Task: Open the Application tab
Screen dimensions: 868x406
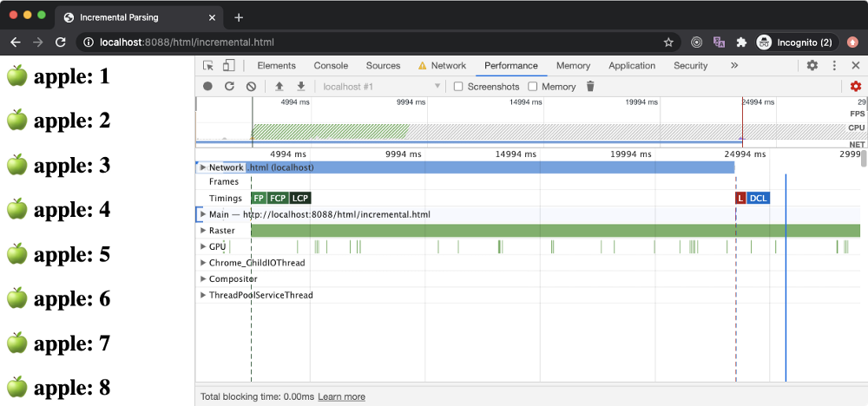Action: click(x=632, y=65)
